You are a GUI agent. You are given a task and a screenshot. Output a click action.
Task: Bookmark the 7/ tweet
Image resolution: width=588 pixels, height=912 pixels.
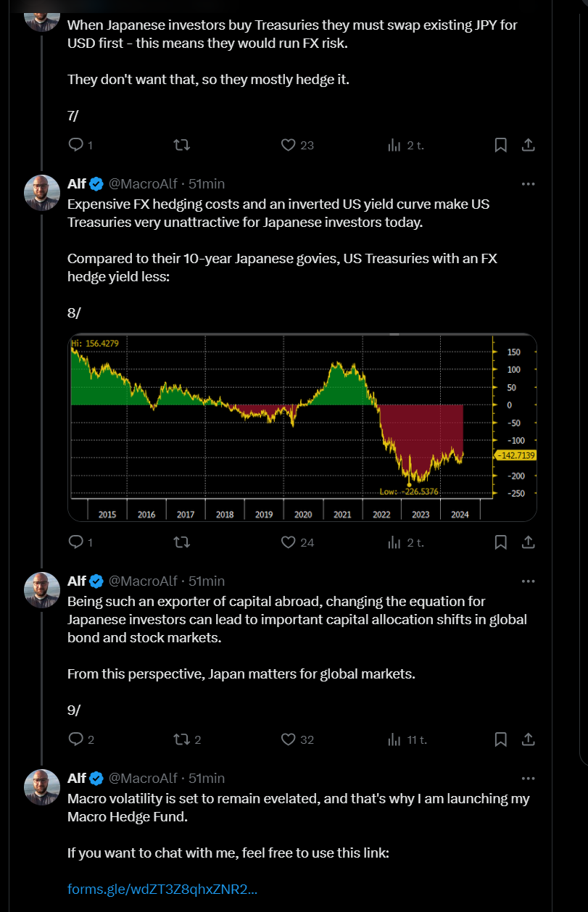point(500,145)
